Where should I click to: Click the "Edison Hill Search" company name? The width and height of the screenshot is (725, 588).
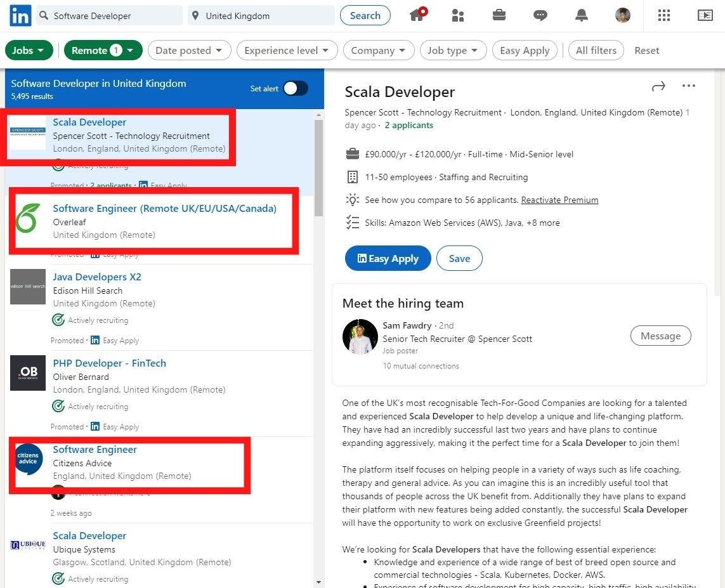[88, 291]
